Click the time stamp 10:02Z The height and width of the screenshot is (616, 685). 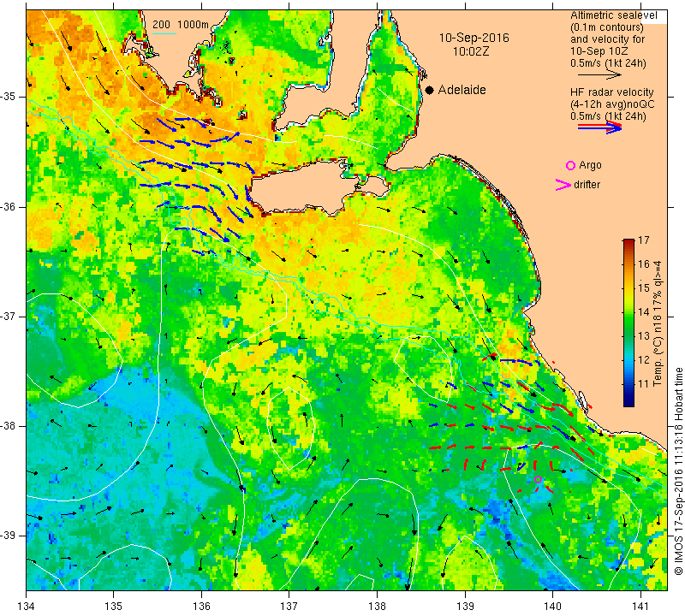470,51
